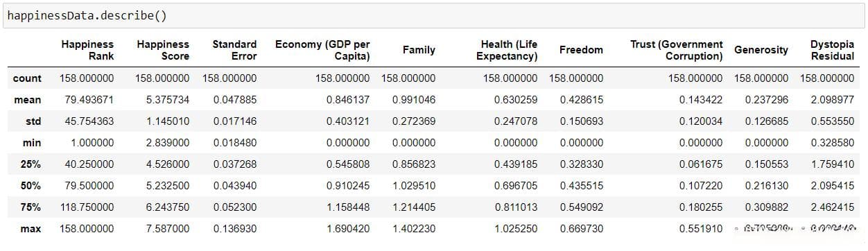868x251 pixels.
Task: Click the max row label
Action: click(x=31, y=229)
